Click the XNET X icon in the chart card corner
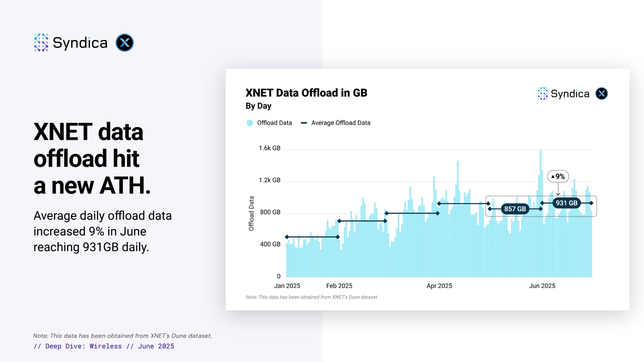The width and height of the screenshot is (644, 362). pos(601,94)
